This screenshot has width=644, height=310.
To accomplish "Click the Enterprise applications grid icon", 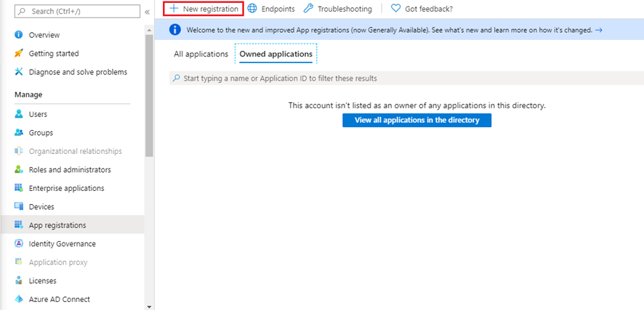I will [x=18, y=188].
